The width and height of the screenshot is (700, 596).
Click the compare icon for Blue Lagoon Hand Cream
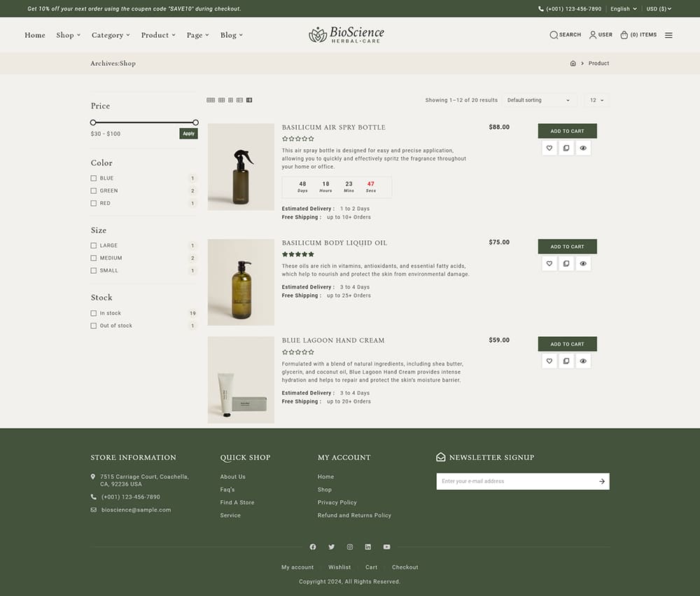(566, 361)
